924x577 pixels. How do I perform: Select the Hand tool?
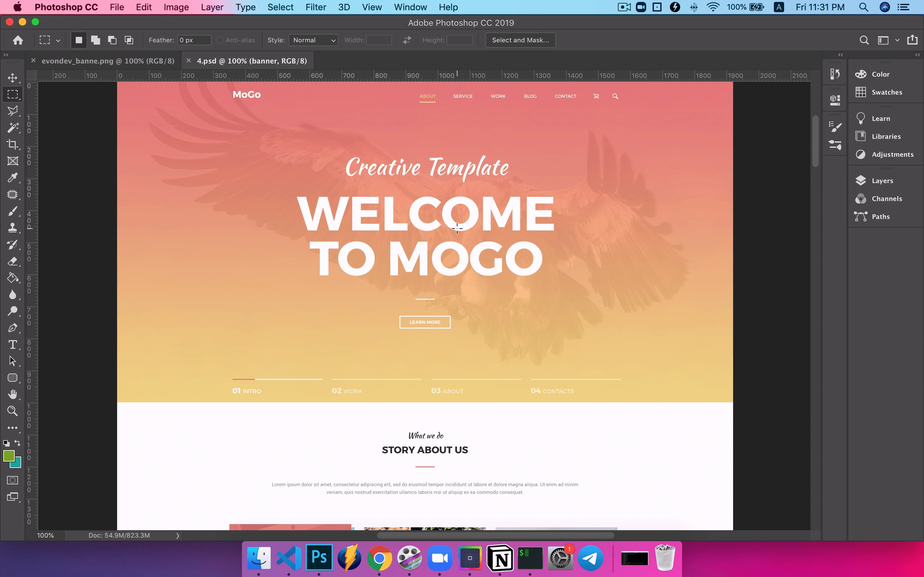coord(12,394)
